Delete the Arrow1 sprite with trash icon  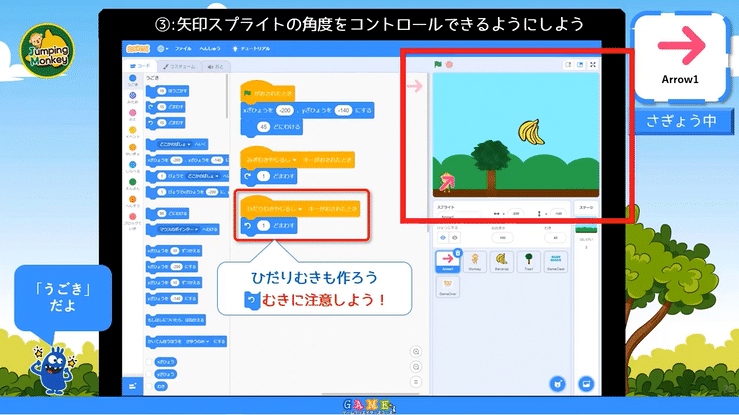[457, 253]
